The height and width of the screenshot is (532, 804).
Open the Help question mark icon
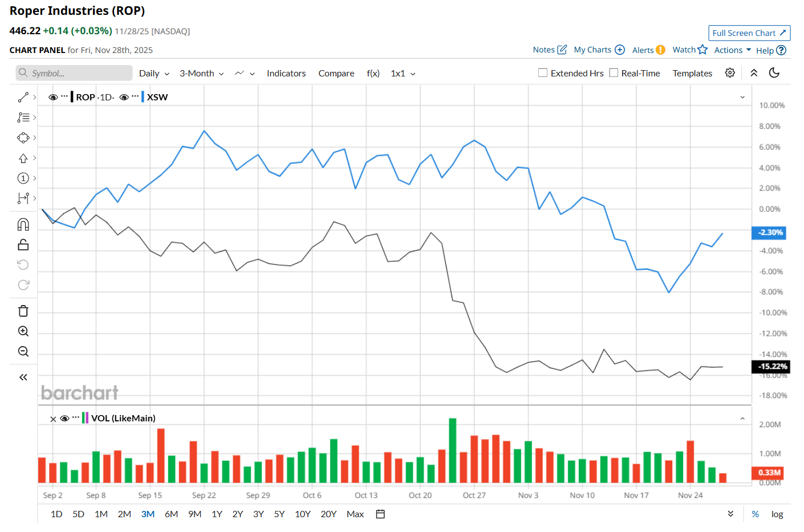[781, 50]
